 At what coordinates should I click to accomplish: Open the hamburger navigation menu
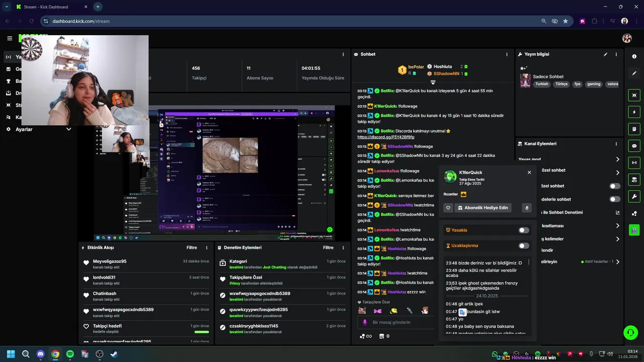point(10,38)
